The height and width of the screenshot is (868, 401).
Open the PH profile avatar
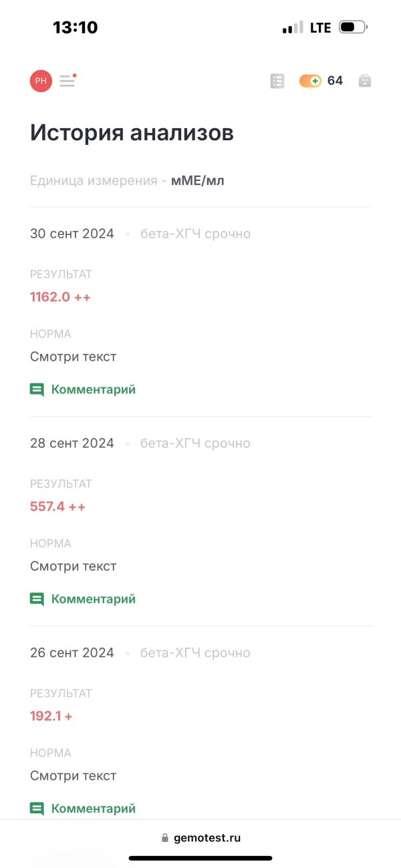tap(41, 81)
